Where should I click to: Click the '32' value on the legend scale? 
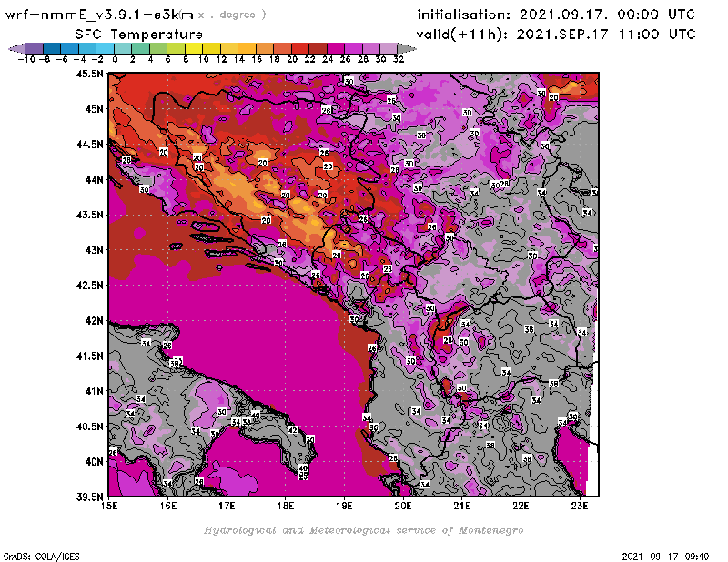tap(399, 59)
